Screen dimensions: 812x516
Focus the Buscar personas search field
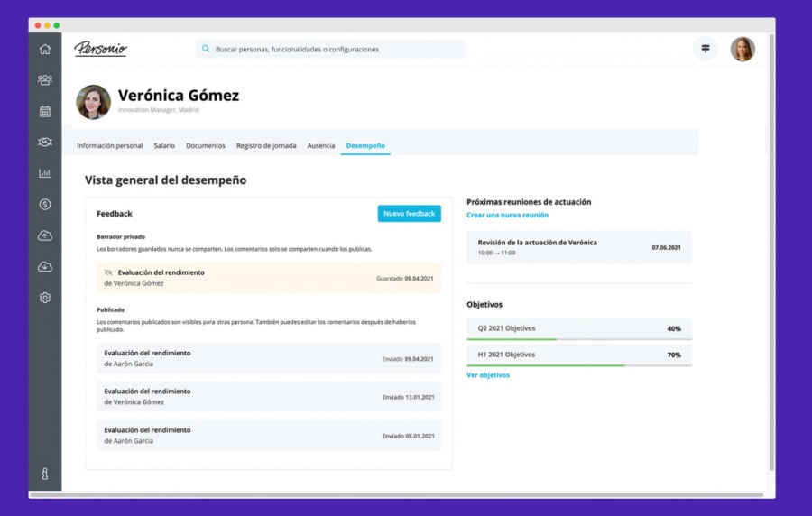coord(330,50)
